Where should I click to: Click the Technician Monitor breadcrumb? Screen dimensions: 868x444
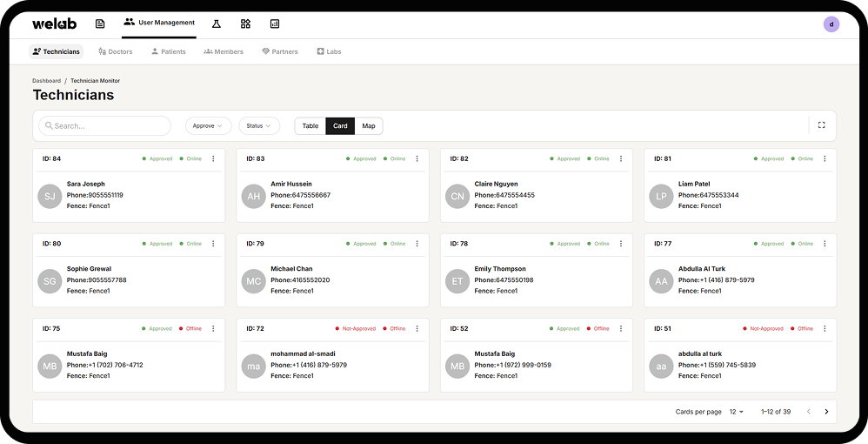click(95, 81)
